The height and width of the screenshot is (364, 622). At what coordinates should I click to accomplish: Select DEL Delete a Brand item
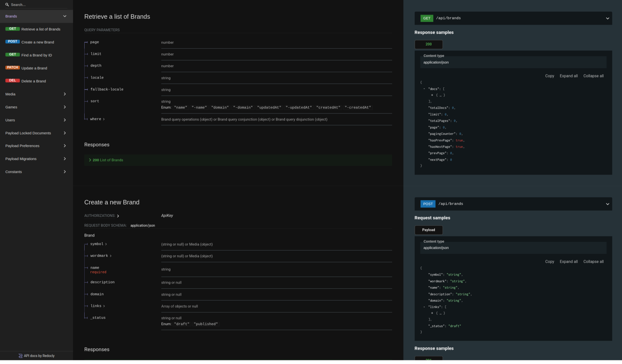(34, 81)
